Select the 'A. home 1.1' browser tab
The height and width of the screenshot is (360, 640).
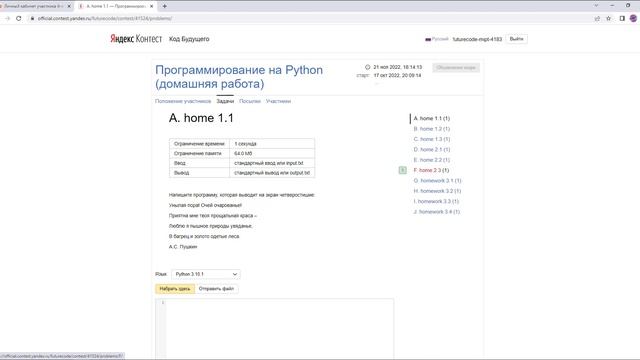(x=116, y=6)
